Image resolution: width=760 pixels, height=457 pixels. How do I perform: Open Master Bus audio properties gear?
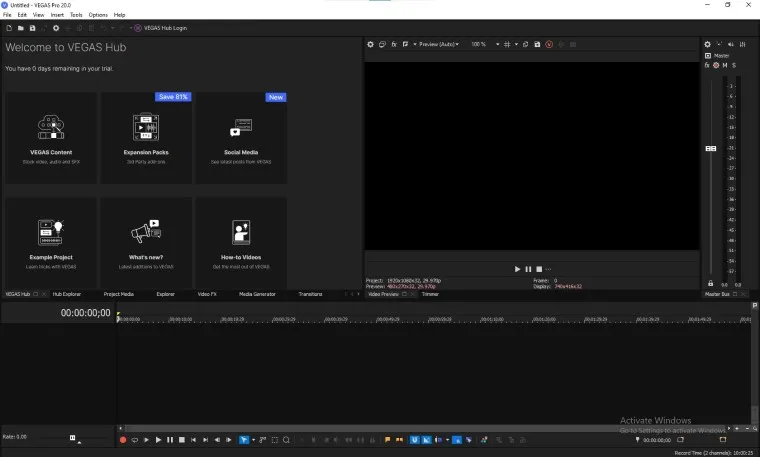708,44
